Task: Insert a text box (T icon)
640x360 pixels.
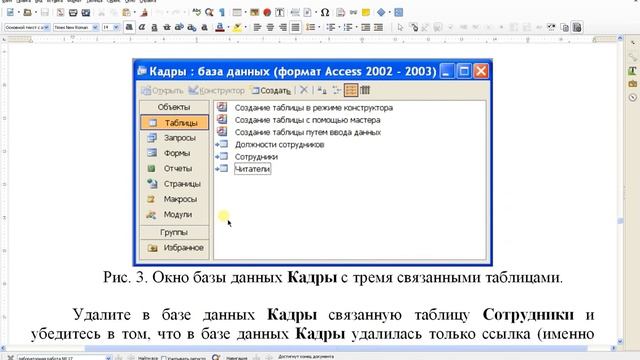Action: pyautogui.click(x=280, y=13)
